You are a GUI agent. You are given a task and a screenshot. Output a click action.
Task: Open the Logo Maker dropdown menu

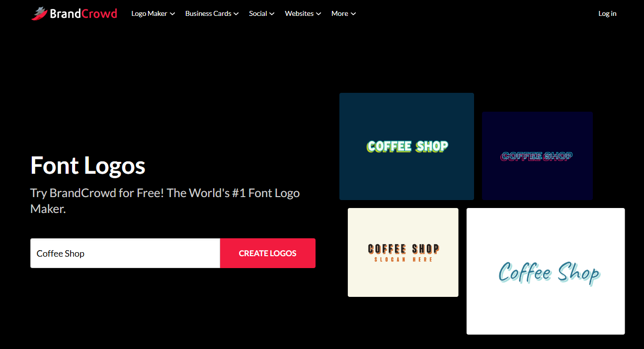click(x=153, y=13)
